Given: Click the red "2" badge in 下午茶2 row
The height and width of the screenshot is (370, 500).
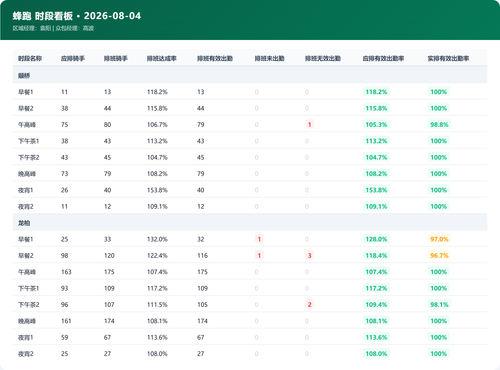Looking at the screenshot, I should 309,305.
